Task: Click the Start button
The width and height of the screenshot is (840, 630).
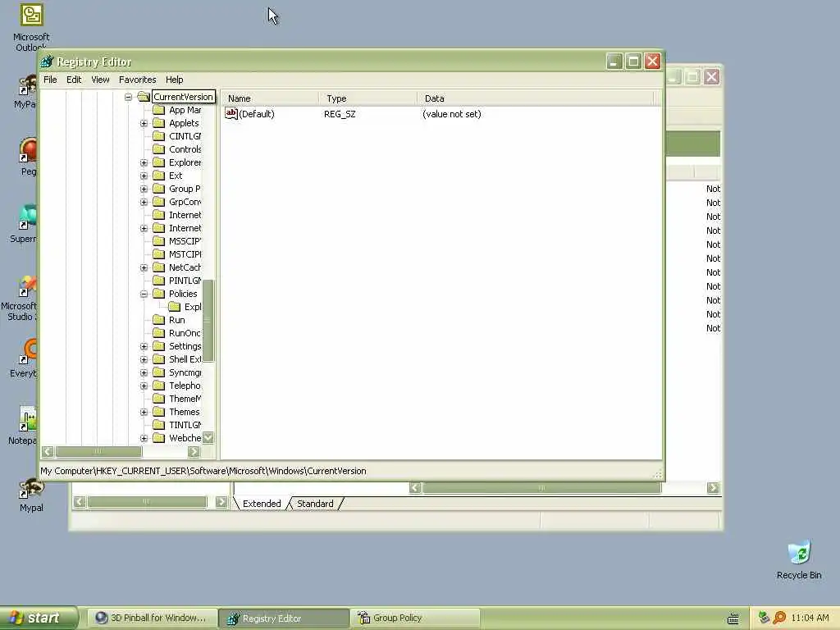Action: [x=39, y=619]
